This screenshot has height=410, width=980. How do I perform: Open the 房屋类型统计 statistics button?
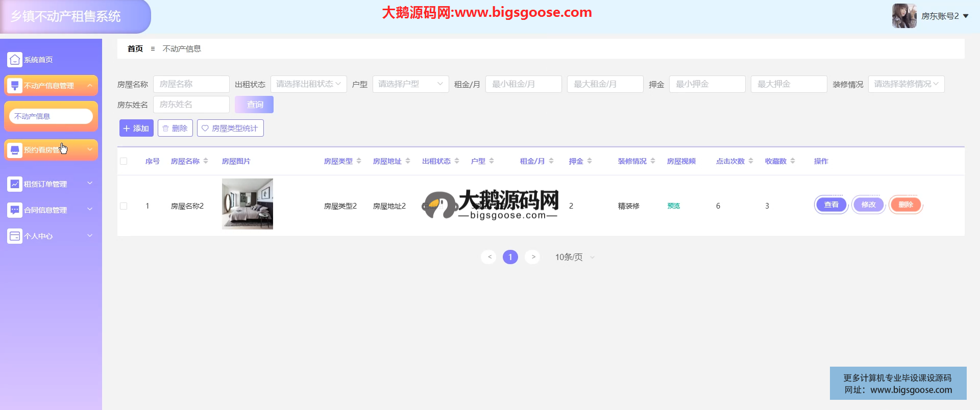pyautogui.click(x=230, y=129)
